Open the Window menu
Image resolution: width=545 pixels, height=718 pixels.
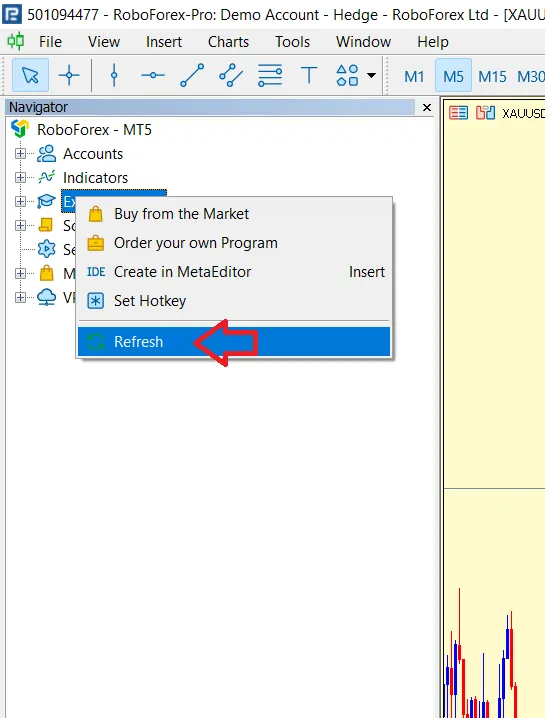point(364,42)
